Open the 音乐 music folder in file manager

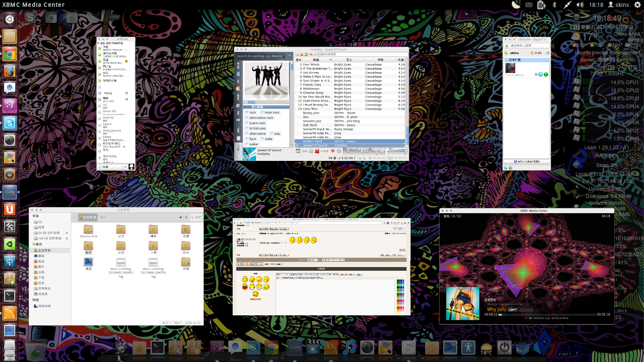tap(186, 247)
